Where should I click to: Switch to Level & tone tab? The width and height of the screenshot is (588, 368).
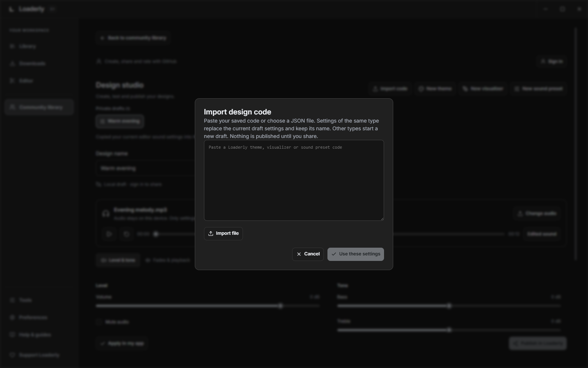coord(118,260)
